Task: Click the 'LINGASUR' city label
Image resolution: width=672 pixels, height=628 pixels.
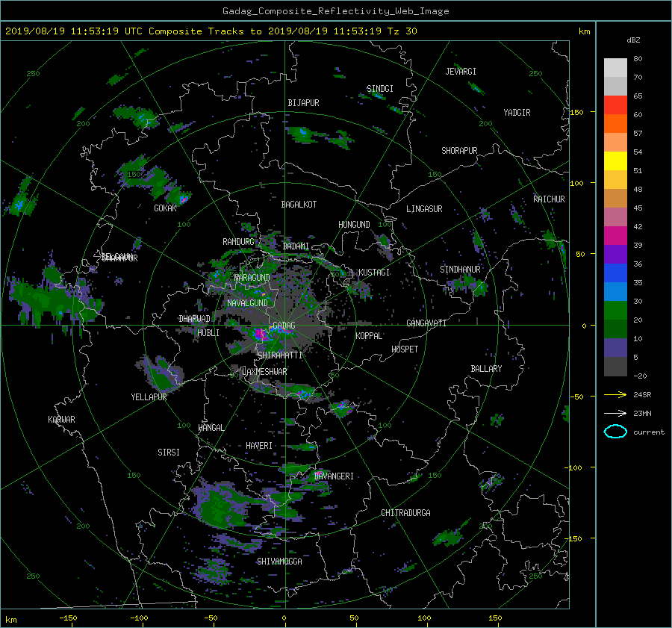Action: [424, 209]
